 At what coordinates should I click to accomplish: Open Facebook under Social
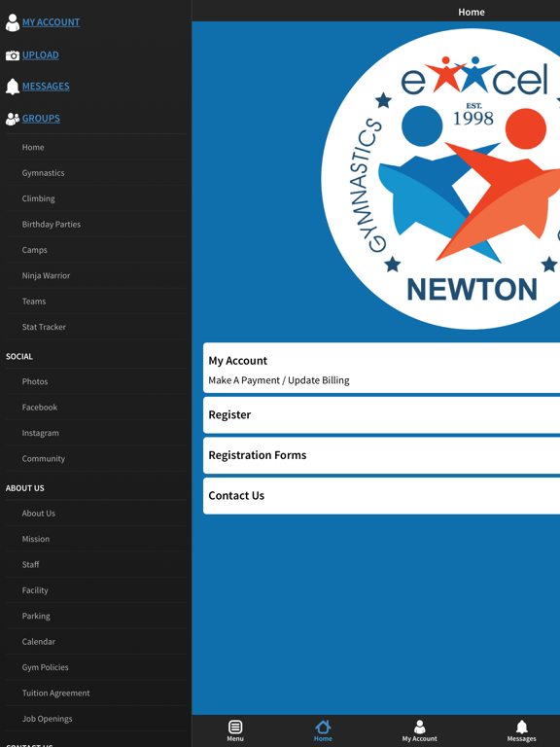point(95,408)
